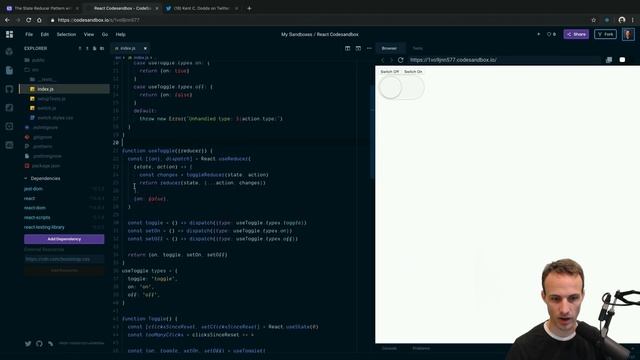Open a new Chrome tab with plus
640x360 pixels.
pyautogui.click(x=249, y=8)
